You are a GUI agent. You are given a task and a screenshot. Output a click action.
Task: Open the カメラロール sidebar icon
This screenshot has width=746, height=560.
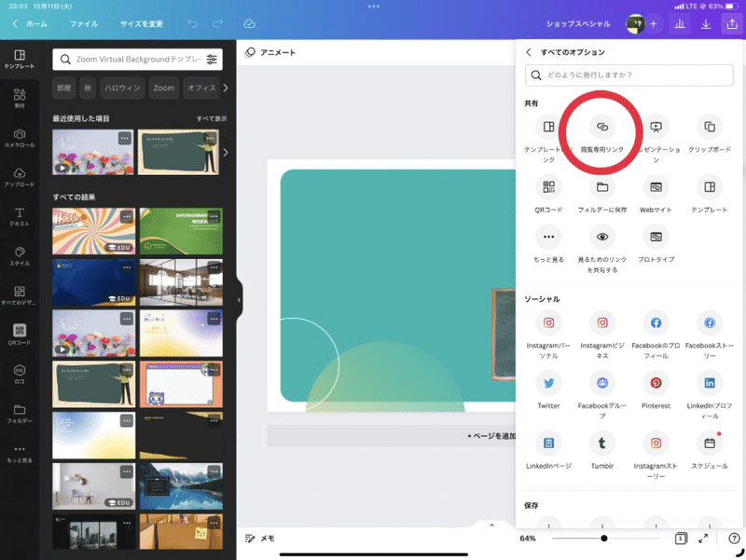20,138
